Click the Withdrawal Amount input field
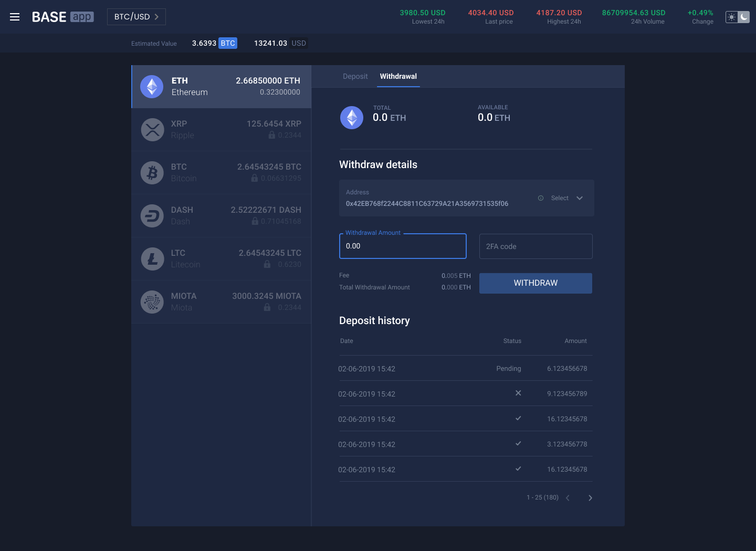Viewport: 756px width, 551px height. (402, 246)
